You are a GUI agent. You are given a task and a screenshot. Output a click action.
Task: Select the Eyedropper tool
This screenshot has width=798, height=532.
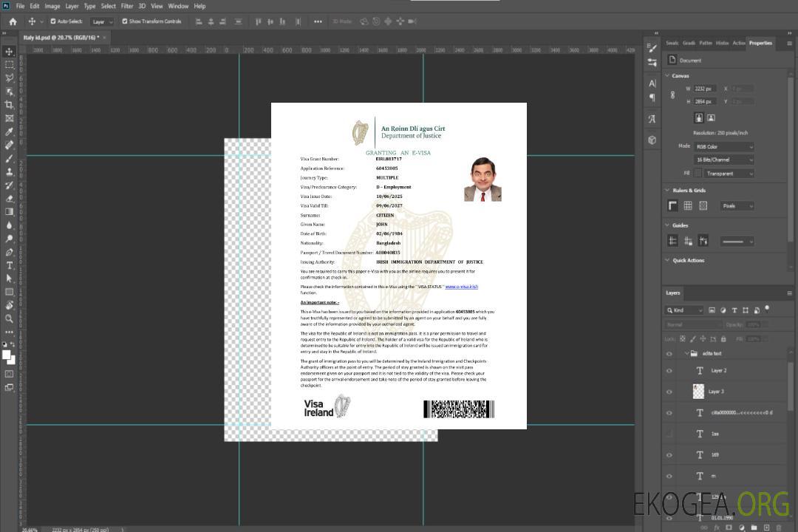coord(9,132)
